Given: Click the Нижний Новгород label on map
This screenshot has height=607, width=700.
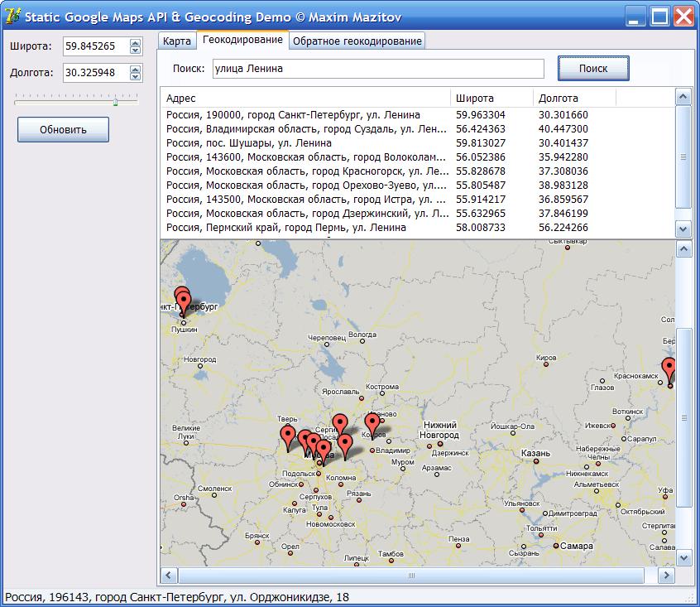Looking at the screenshot, I should pyautogui.click(x=439, y=430).
